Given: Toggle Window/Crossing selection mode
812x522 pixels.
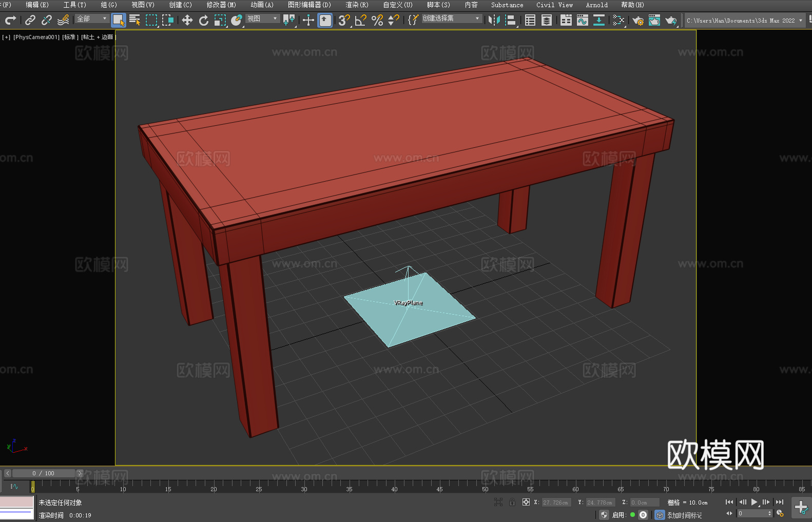Looking at the screenshot, I should tap(168, 20).
